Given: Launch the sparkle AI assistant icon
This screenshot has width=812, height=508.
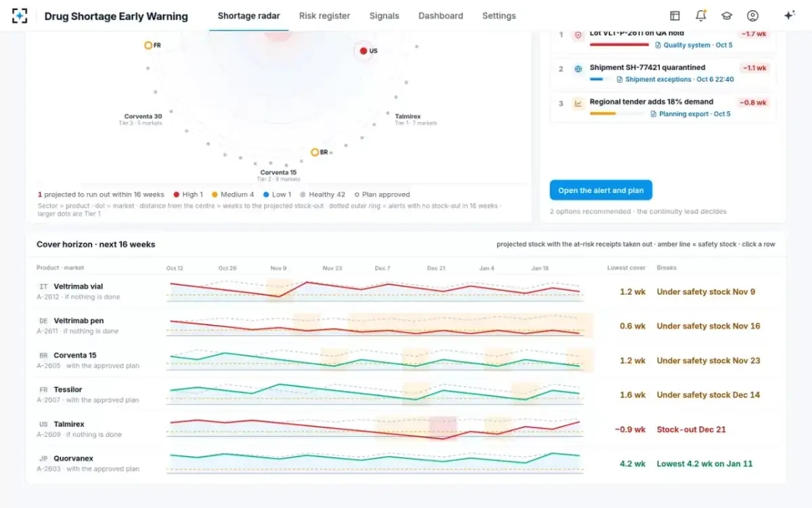Looking at the screenshot, I should click(789, 16).
